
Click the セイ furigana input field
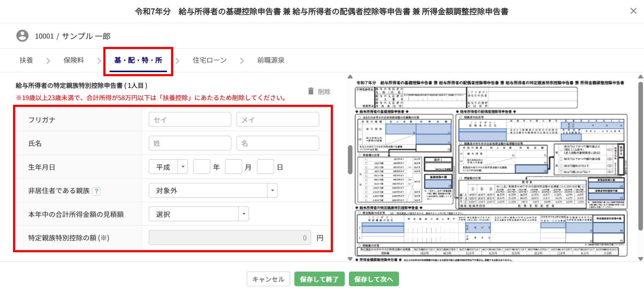pos(190,120)
